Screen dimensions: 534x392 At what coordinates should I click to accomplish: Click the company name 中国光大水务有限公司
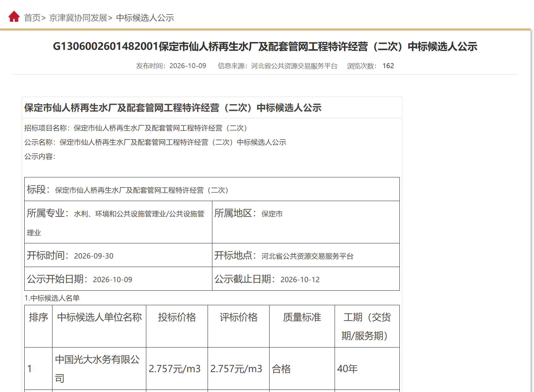click(x=98, y=369)
